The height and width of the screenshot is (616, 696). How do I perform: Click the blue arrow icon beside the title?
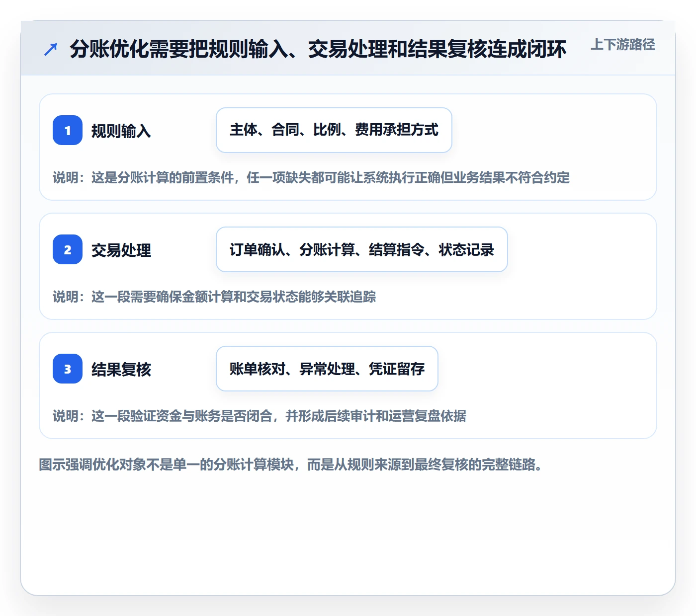click(x=51, y=49)
